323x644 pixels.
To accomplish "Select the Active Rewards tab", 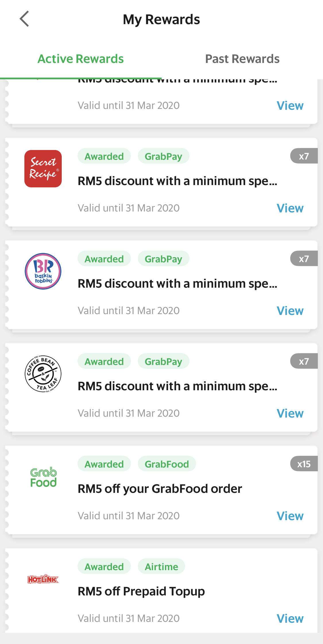I will click(81, 59).
